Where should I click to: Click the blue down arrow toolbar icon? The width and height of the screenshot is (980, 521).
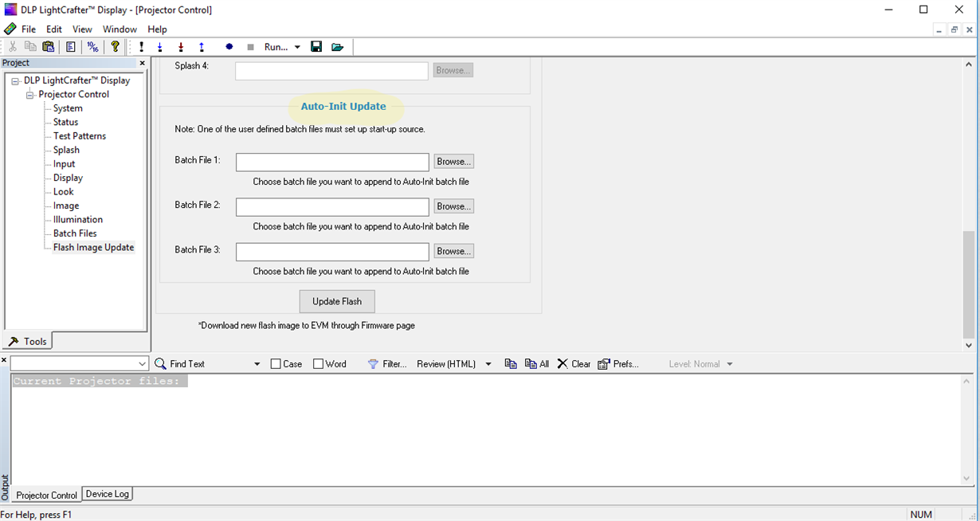(x=160, y=47)
